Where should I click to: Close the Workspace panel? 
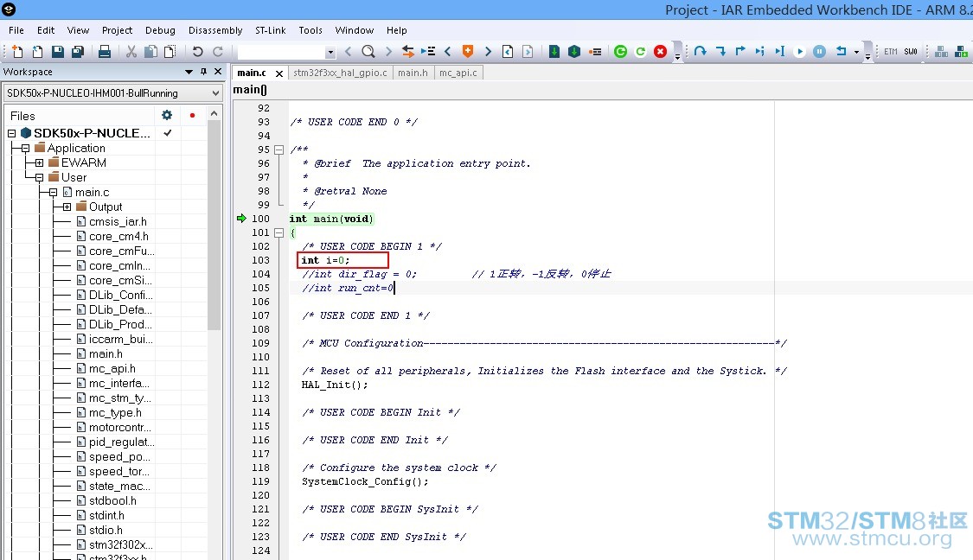click(218, 72)
